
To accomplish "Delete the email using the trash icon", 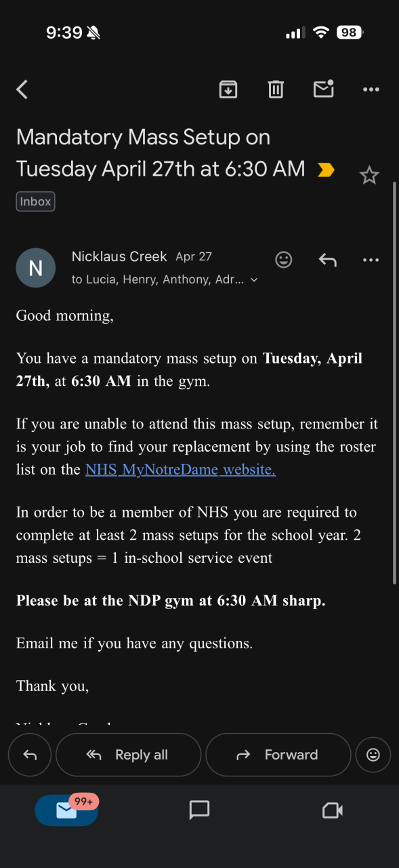I will point(276,89).
